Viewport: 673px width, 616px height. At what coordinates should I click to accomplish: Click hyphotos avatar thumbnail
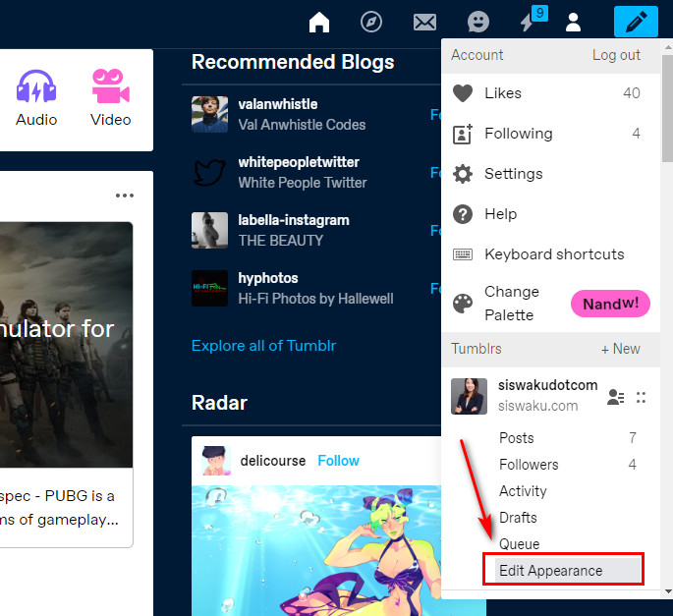(x=209, y=288)
